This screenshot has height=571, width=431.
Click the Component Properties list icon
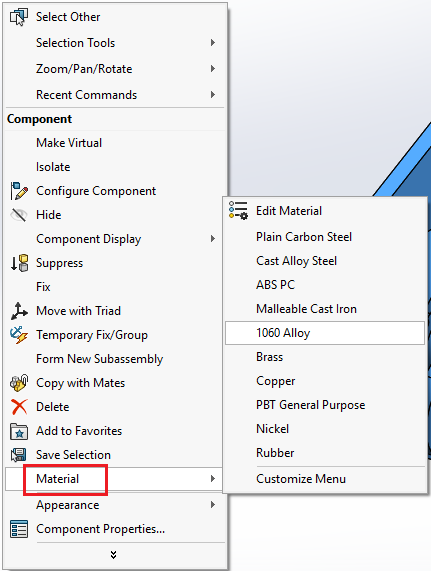tap(19, 529)
